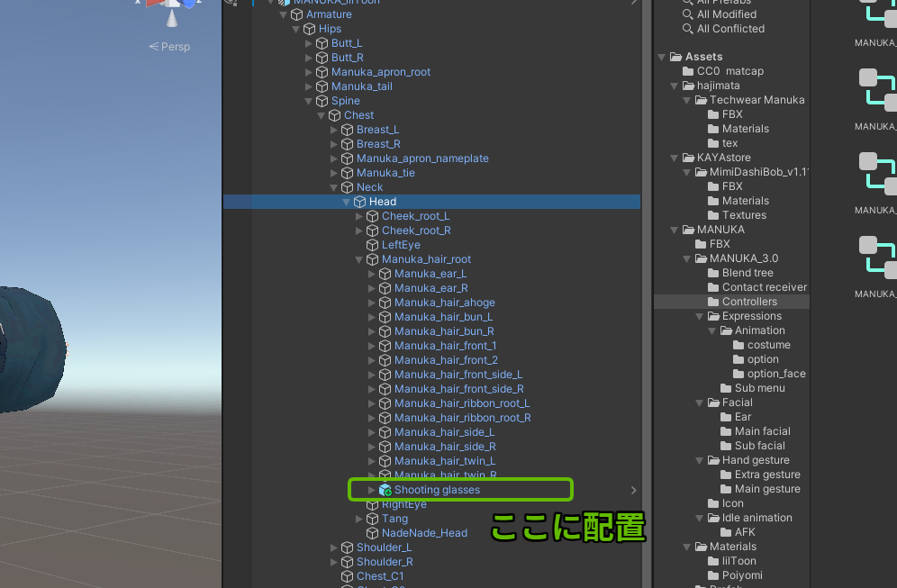Click the KAYAstore folder icon
Image resolution: width=897 pixels, height=588 pixels.
coord(688,158)
